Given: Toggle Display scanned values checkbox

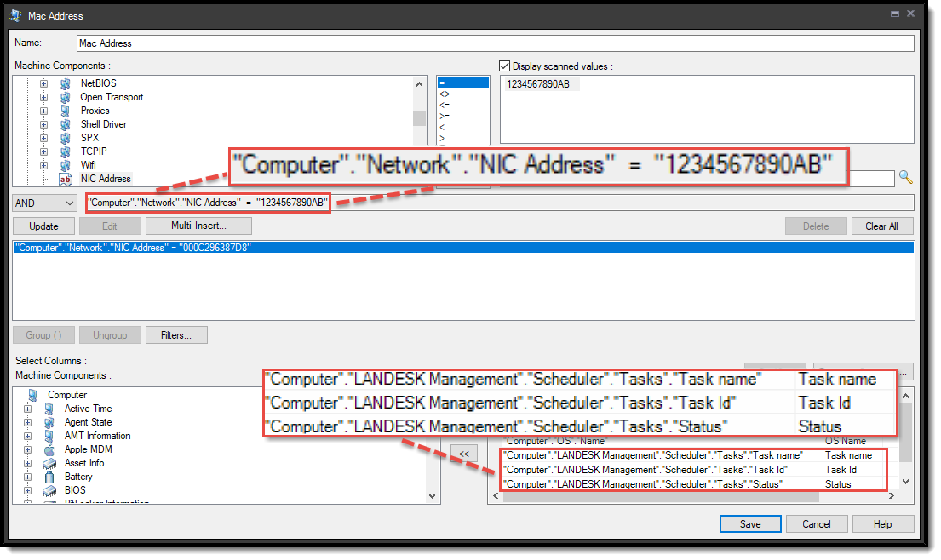Looking at the screenshot, I should 504,66.
